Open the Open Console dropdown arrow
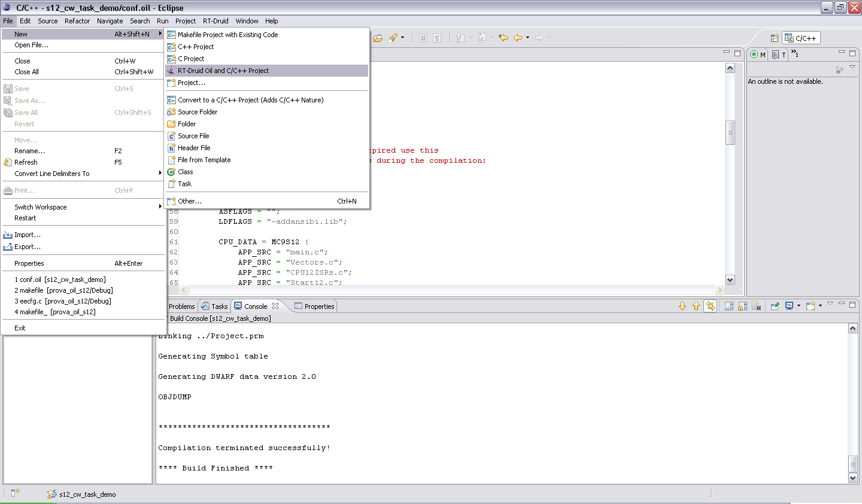Screen dimensions: 862x504 pos(820,305)
